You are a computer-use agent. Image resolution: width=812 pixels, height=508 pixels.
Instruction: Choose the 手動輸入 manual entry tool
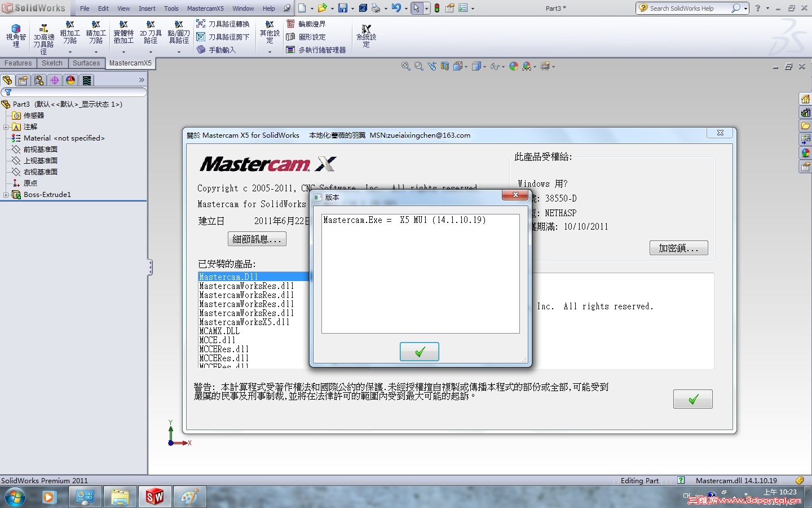216,50
